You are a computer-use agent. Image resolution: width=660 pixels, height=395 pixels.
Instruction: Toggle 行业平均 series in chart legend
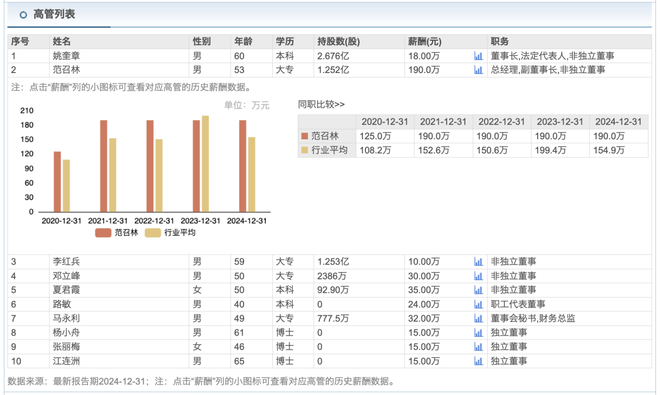[170, 233]
